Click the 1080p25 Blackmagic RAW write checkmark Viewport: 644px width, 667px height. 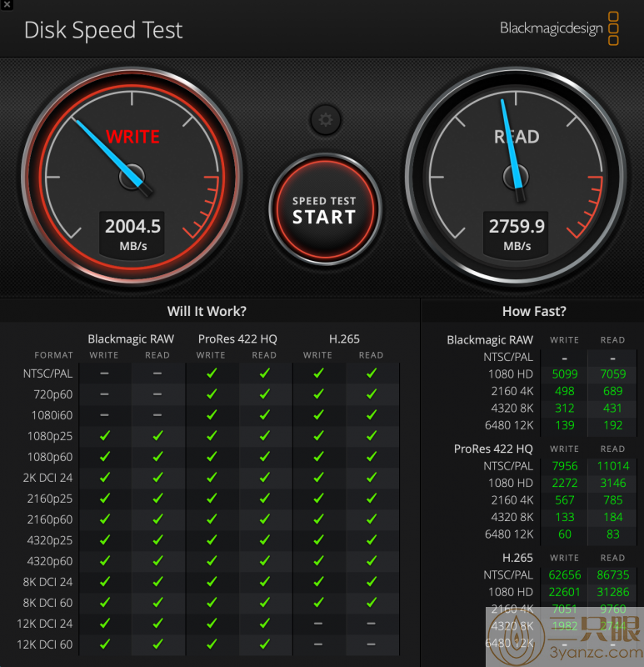pyautogui.click(x=105, y=436)
